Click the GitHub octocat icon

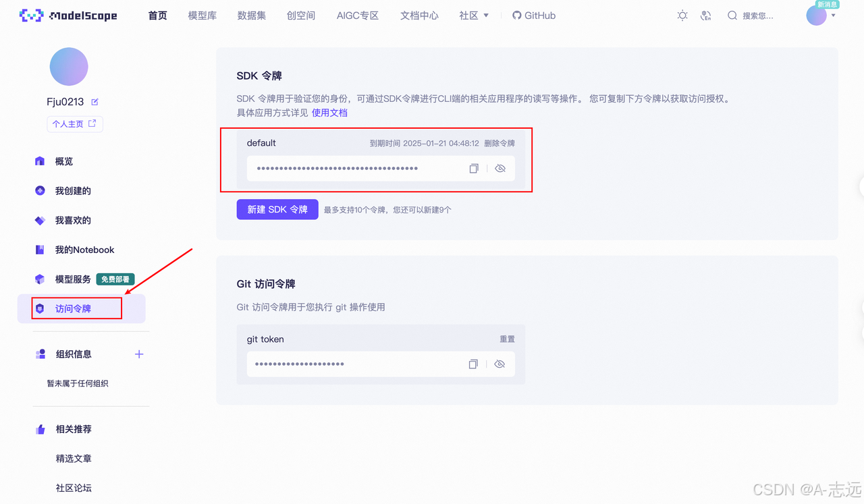pyautogui.click(x=517, y=16)
